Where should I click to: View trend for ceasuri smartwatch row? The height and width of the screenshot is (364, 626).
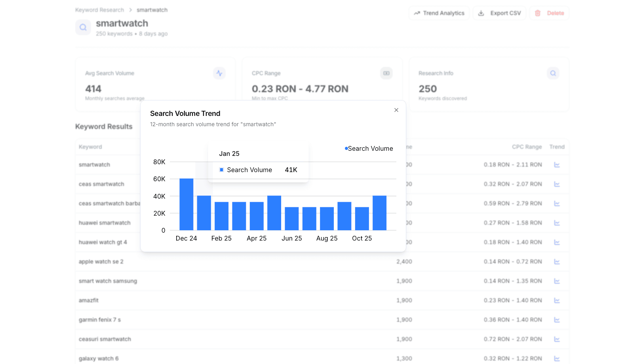click(557, 339)
